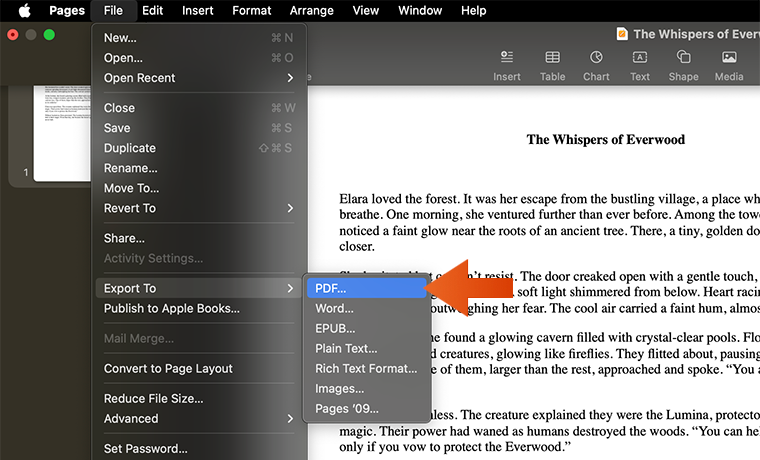Image resolution: width=760 pixels, height=460 pixels.
Task: Choose Duplicate from File menu
Action: (199, 148)
